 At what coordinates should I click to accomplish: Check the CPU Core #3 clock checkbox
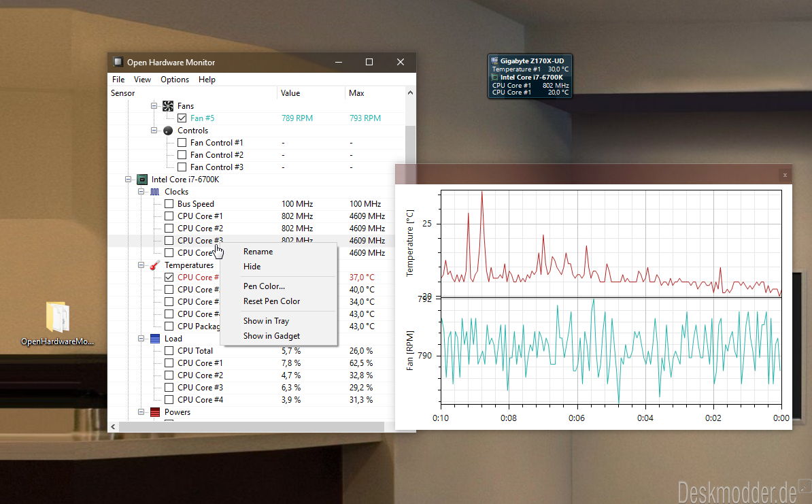(x=169, y=240)
